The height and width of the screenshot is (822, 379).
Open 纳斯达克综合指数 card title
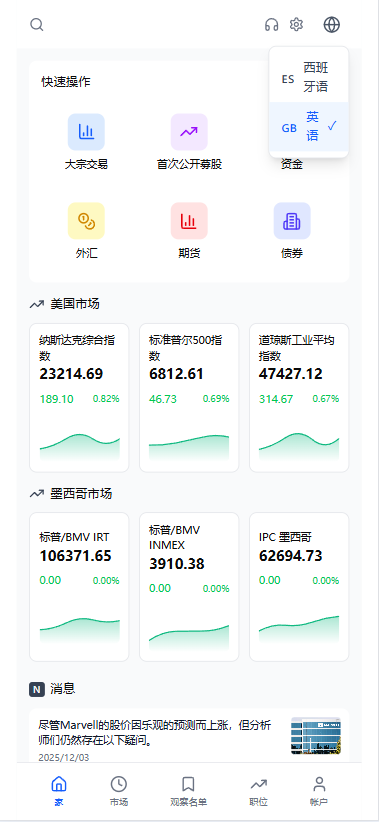coord(78,348)
